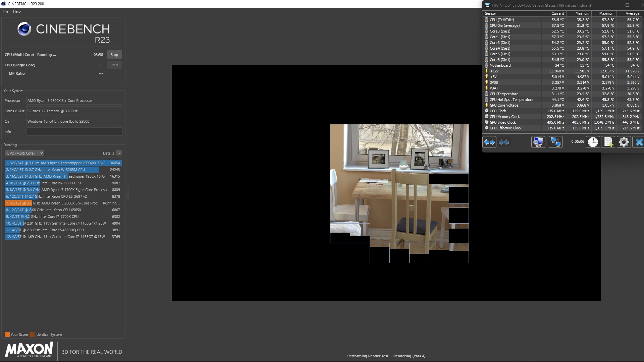
Task: Click the Current column header in HWiNFO
Action: point(554,13)
